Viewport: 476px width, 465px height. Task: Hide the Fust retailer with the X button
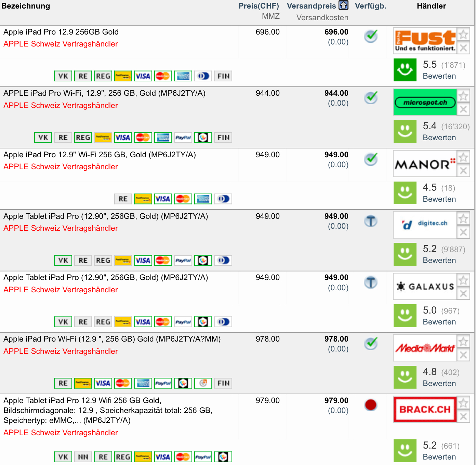click(463, 48)
